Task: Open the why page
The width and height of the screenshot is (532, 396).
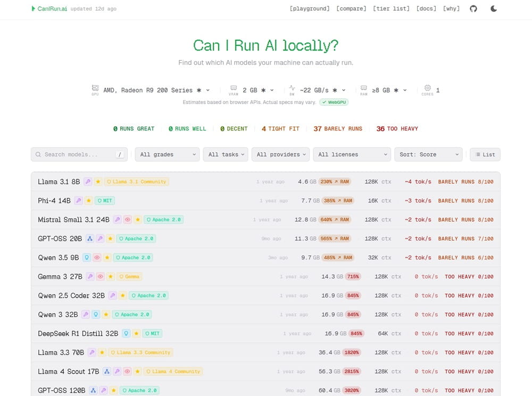Action: coord(451,9)
